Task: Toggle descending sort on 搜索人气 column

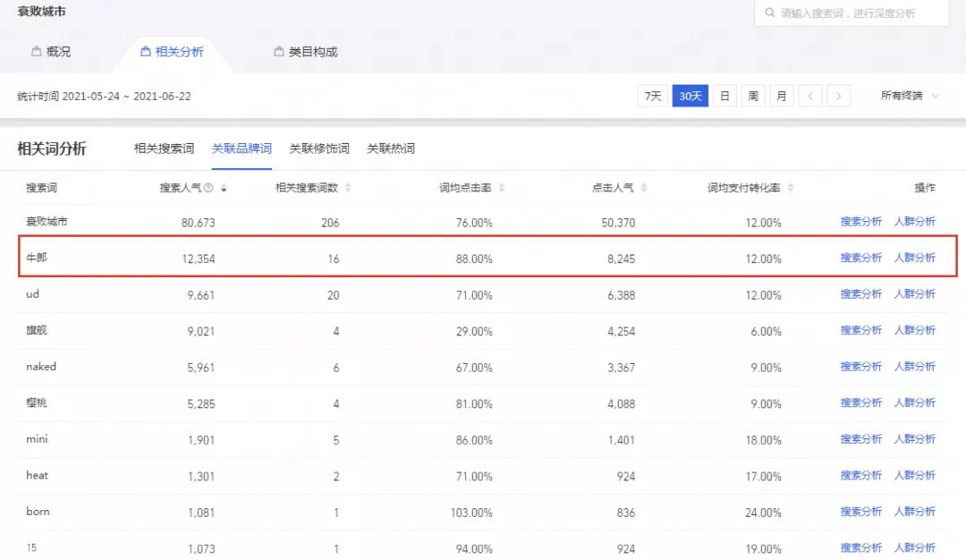Action: (223, 187)
